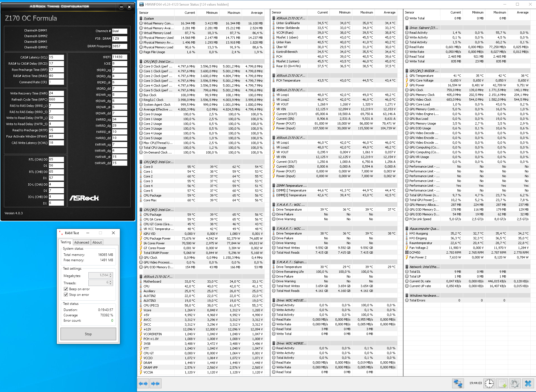This screenshot has height=392, width=536.
Task: Toggle the Stop on error checkbox
Action: coord(66,295)
